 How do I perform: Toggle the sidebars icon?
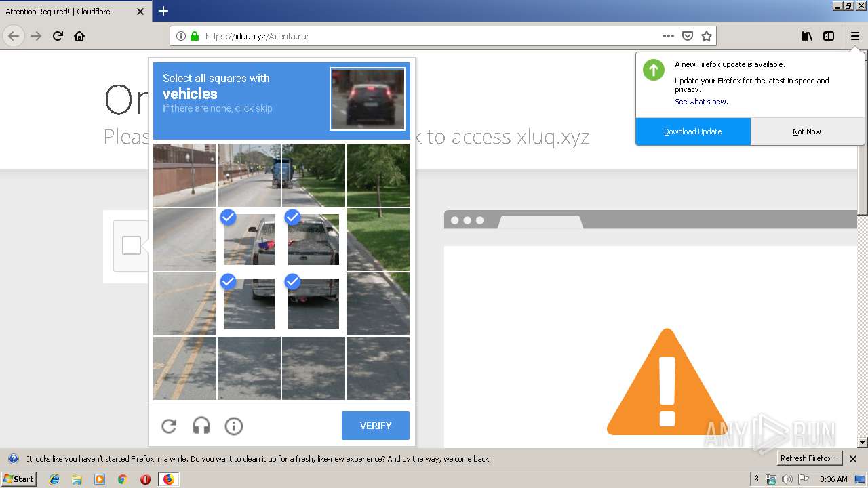coord(829,36)
